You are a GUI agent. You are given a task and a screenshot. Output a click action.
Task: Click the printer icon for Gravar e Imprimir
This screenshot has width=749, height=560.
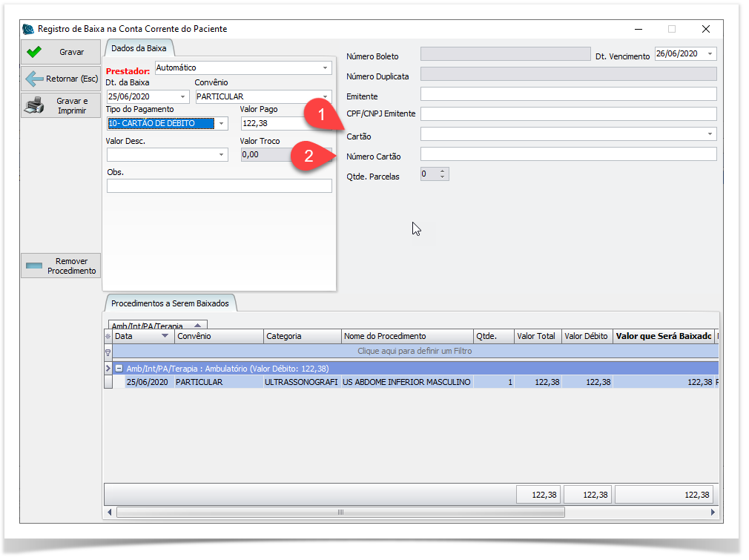(x=34, y=105)
